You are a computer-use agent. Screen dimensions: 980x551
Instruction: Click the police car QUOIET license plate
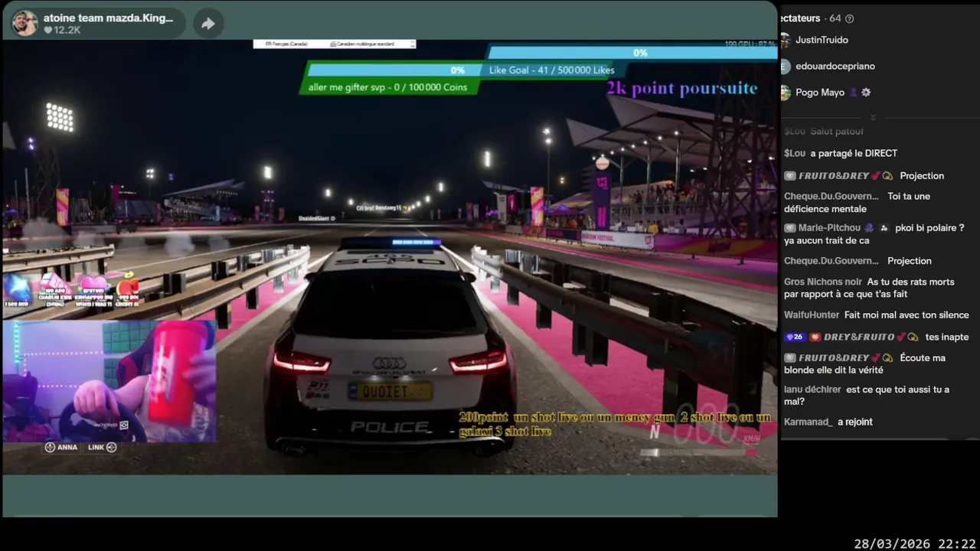tap(390, 392)
